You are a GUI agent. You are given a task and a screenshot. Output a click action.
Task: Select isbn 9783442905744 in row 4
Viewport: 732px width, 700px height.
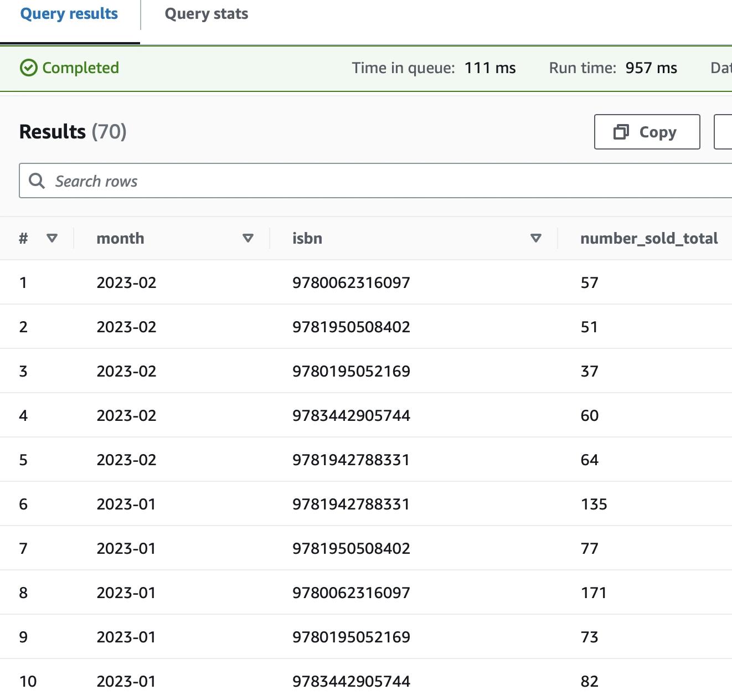coord(351,416)
